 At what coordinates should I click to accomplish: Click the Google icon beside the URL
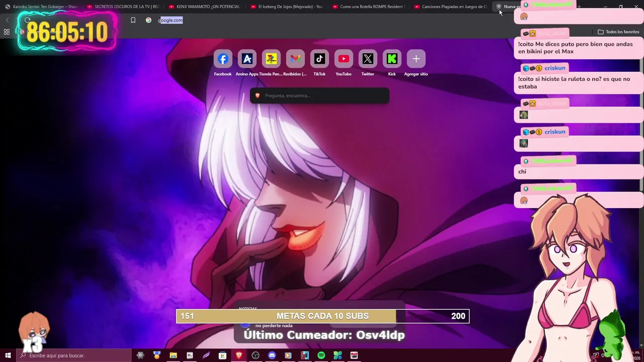(148, 20)
